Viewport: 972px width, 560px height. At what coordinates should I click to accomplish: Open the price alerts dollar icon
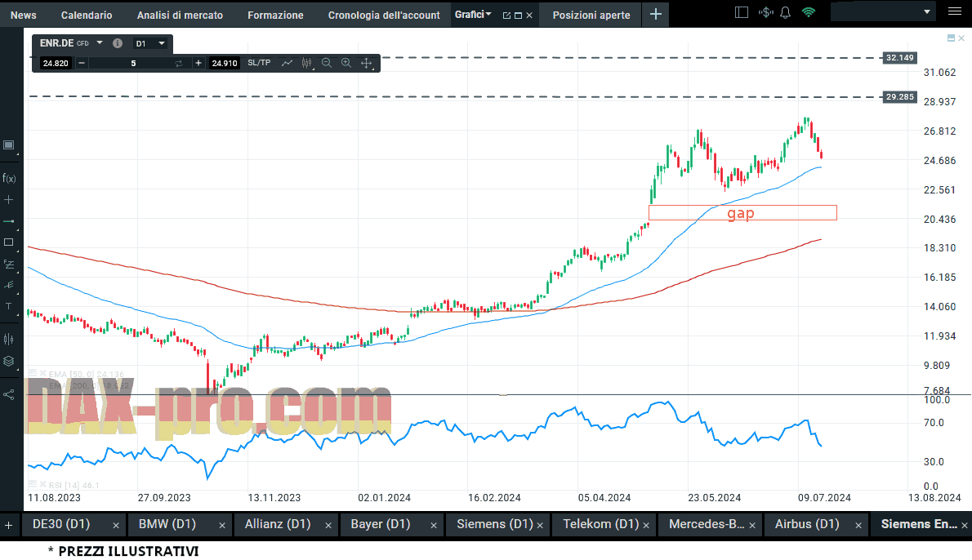(x=765, y=12)
